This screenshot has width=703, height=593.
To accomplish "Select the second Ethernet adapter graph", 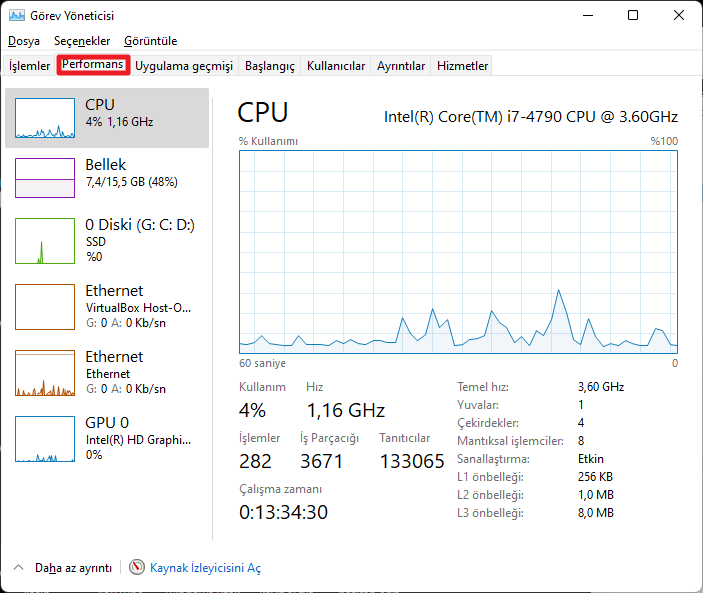I will [x=45, y=373].
